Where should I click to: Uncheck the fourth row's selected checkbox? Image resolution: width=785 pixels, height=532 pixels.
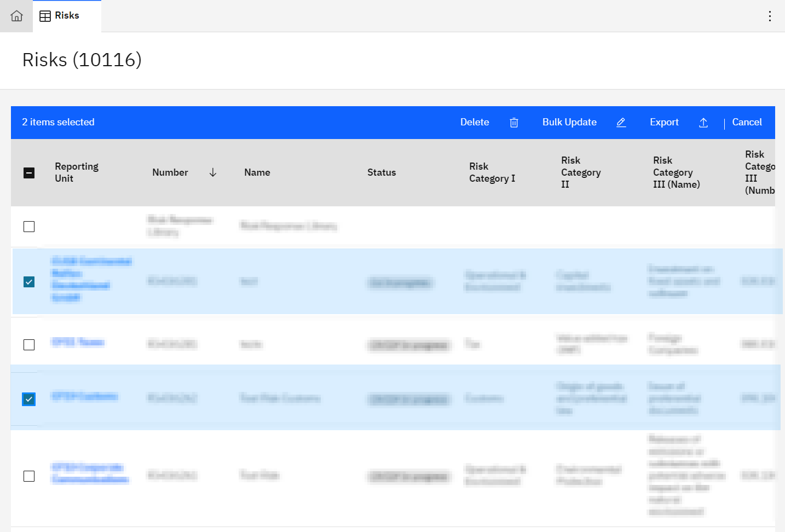(x=29, y=400)
